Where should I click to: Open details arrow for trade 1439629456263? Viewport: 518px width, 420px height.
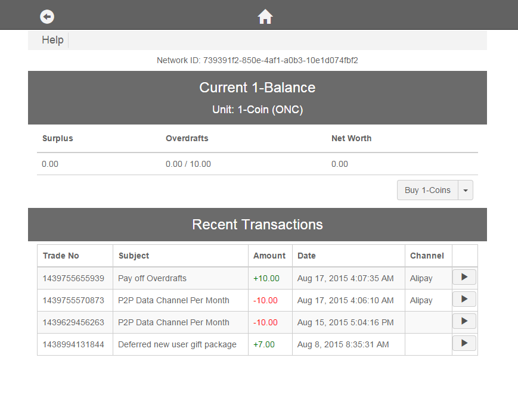pyautogui.click(x=464, y=321)
